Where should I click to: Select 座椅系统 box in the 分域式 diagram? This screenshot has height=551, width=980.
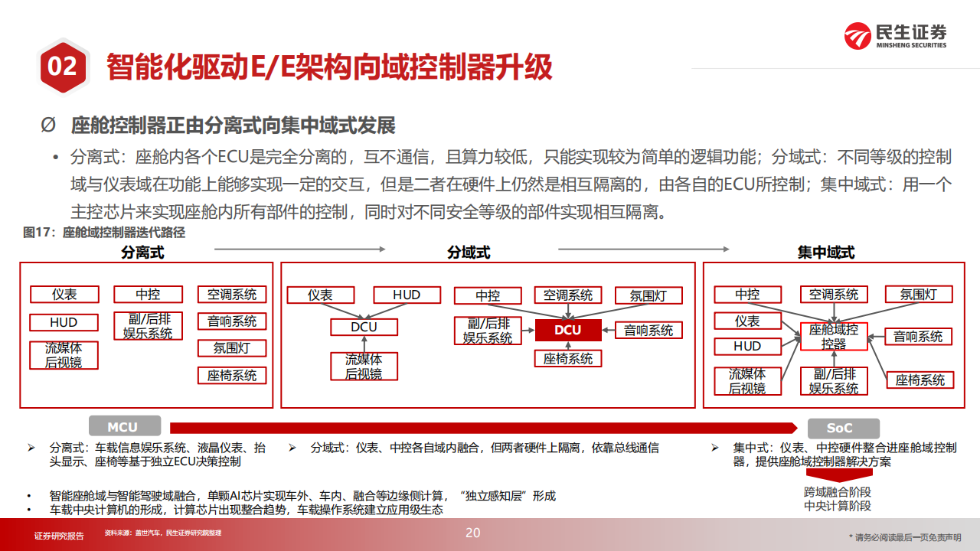pyautogui.click(x=568, y=358)
